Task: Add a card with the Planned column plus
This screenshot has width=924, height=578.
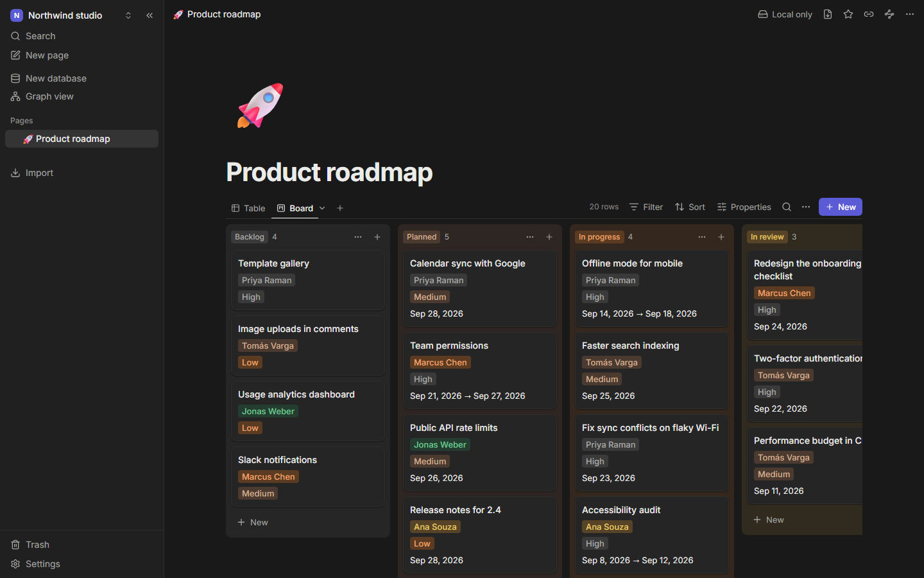Action: tap(549, 237)
